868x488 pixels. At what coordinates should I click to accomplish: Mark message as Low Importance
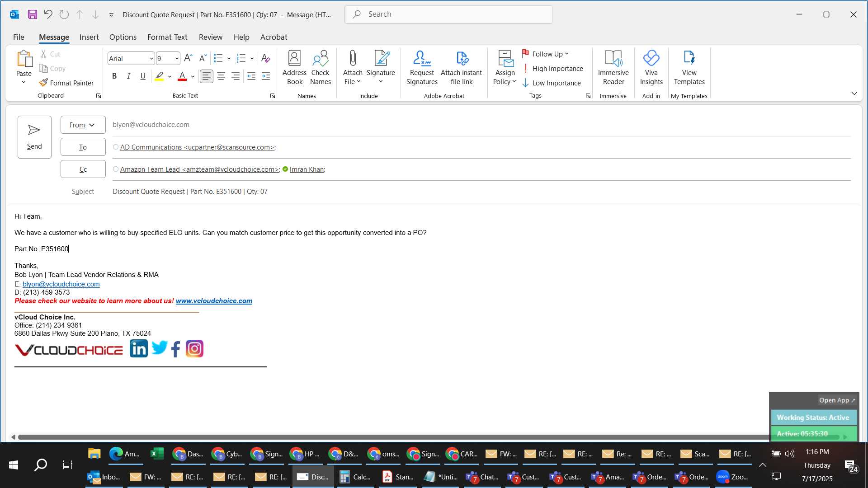point(552,83)
